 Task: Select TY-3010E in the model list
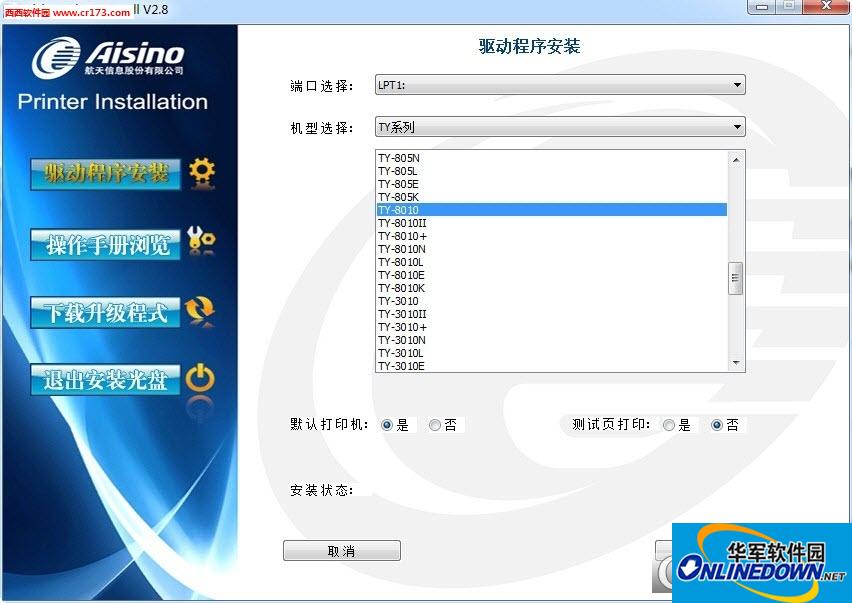552,366
